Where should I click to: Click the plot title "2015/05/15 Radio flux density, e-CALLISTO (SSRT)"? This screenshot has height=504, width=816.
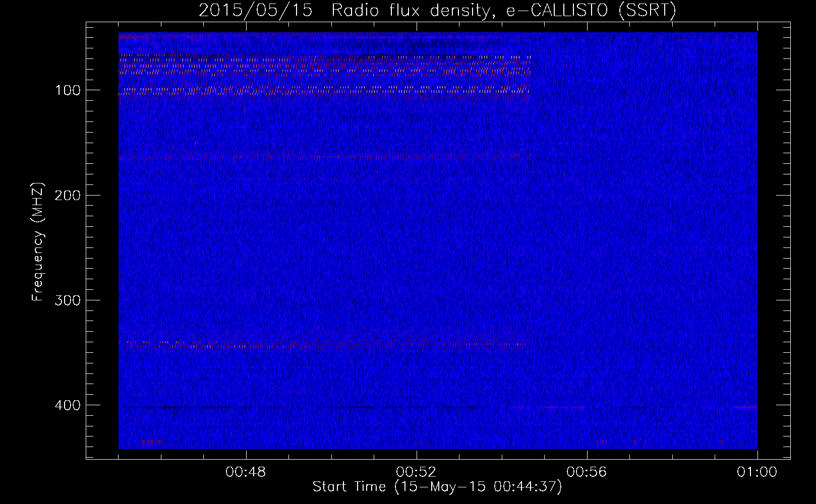(x=437, y=10)
